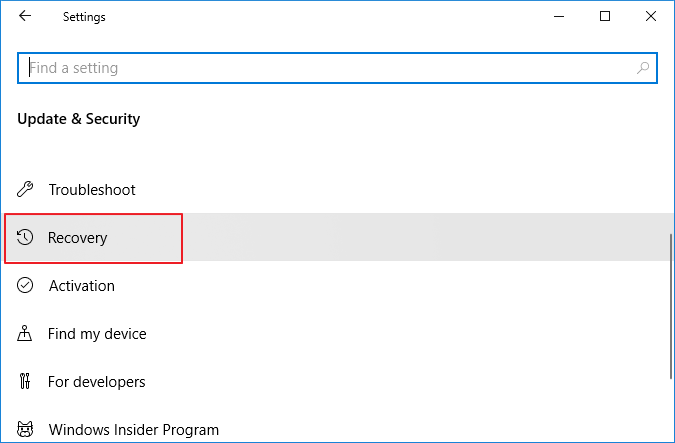Open the Windows Insider Program text entry
Image resolution: width=675 pixels, height=443 pixels.
pos(133,430)
